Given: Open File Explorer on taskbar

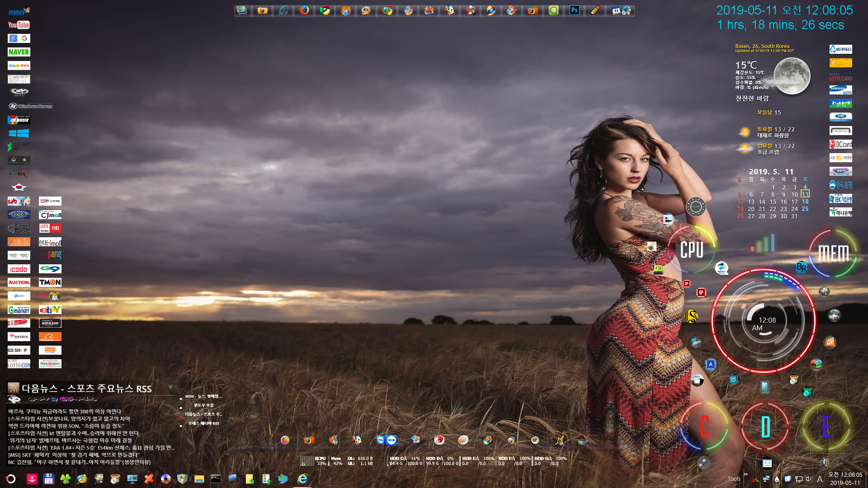Looking at the screenshot, I should tap(199, 479).
